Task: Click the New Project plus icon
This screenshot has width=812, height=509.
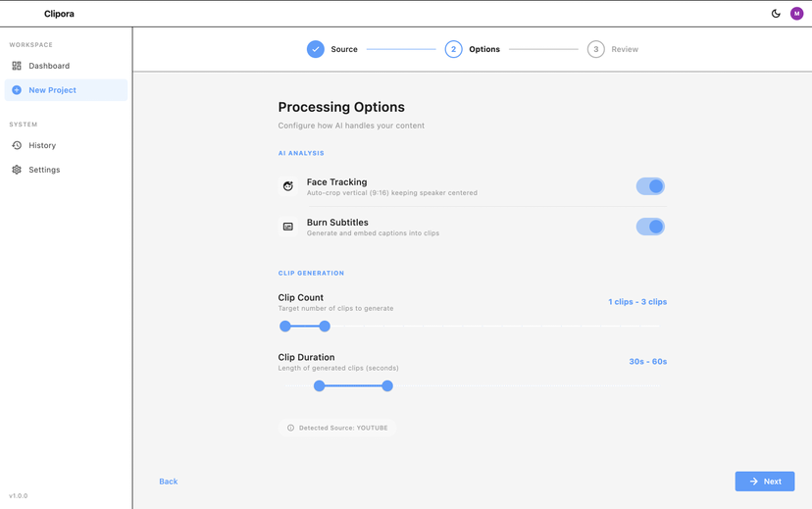Action: (17, 90)
